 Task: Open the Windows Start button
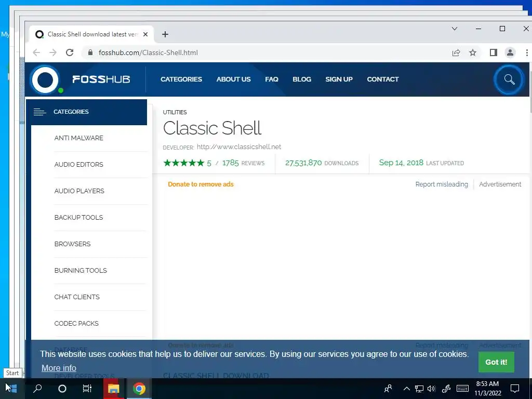pyautogui.click(x=11, y=389)
